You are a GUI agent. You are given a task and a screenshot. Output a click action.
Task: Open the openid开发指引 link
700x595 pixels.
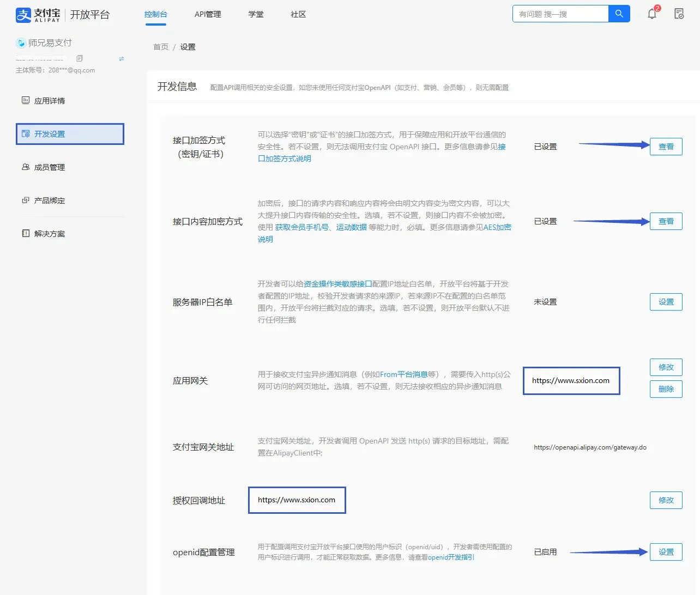450,557
